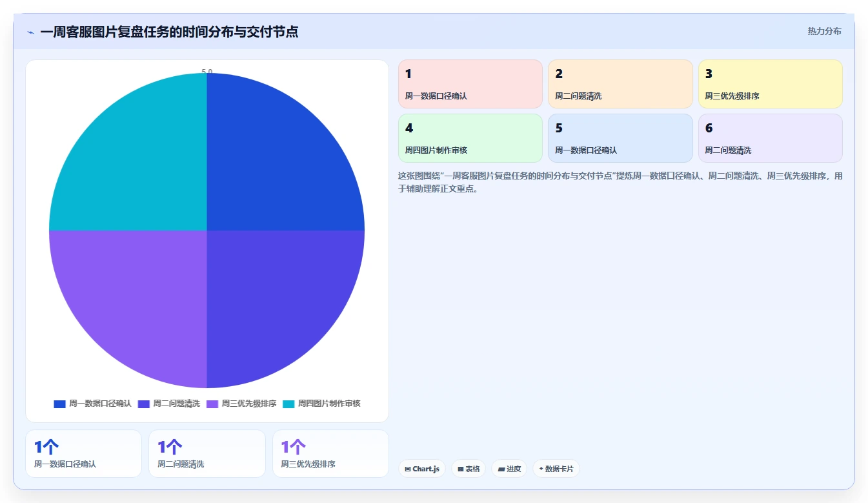This screenshot has width=868, height=503.
Task: Click the title 一周客服图片复盘任务的时间分布与交付节点
Action: coord(169,32)
